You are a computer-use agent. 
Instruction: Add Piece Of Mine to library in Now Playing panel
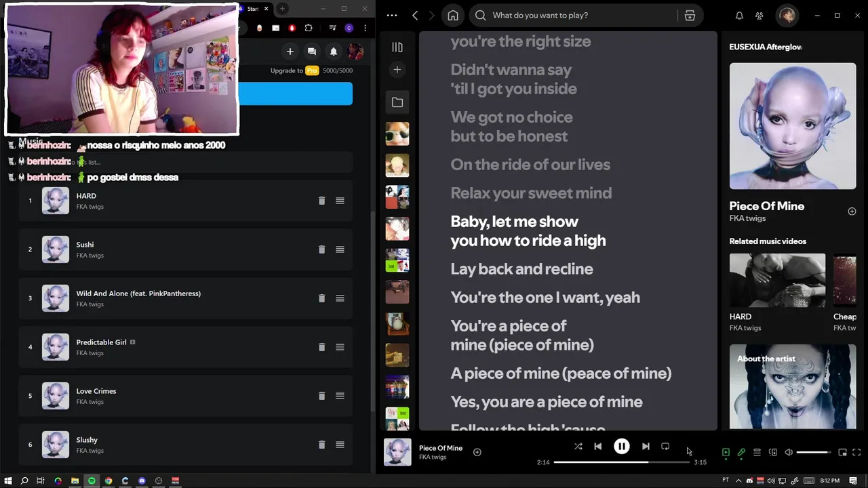pos(852,211)
